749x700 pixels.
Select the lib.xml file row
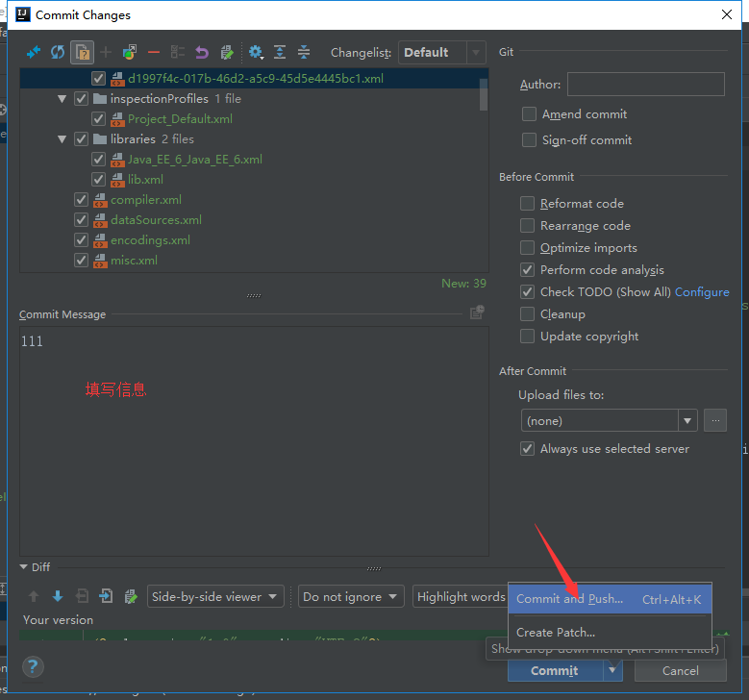point(145,180)
